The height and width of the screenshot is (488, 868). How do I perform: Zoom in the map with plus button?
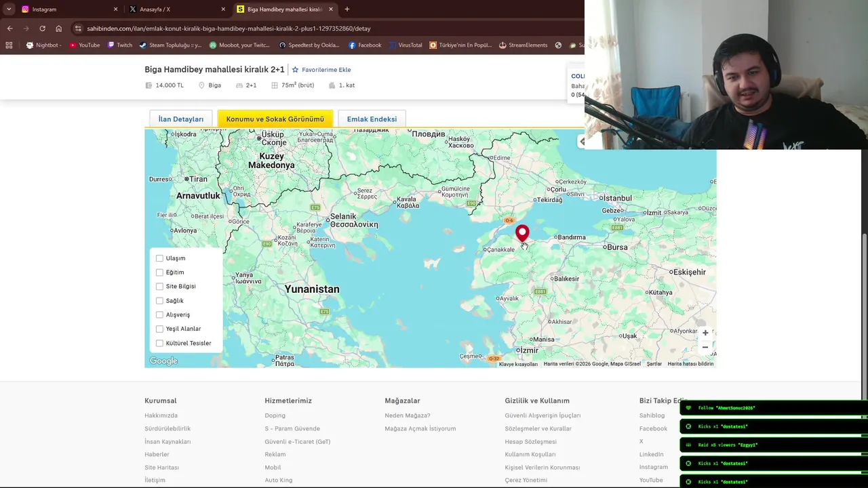705,333
